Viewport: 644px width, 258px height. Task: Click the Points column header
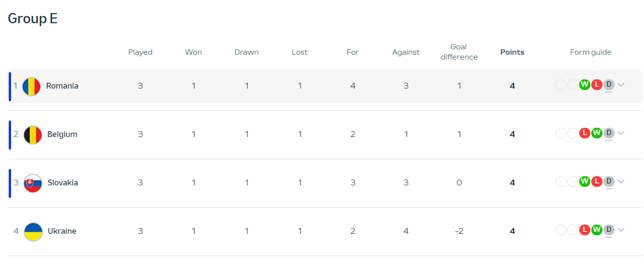(512, 52)
